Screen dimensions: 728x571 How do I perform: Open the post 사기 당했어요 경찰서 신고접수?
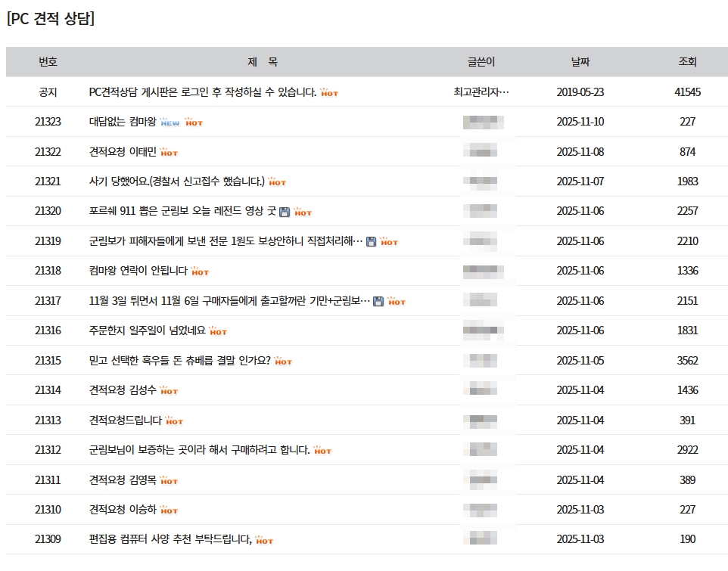(x=176, y=182)
